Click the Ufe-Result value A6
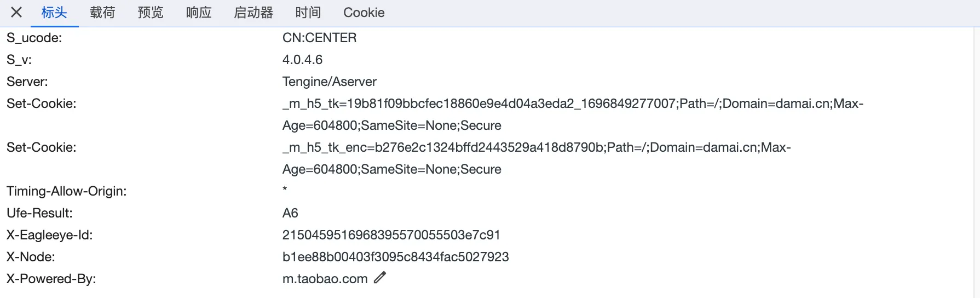This screenshot has height=298, width=980. (290, 213)
